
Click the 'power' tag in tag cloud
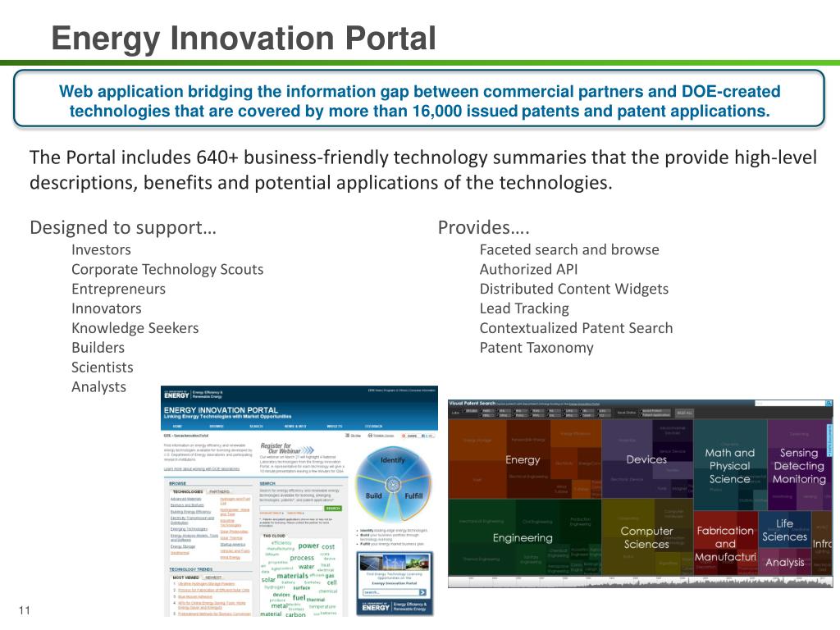308,546
